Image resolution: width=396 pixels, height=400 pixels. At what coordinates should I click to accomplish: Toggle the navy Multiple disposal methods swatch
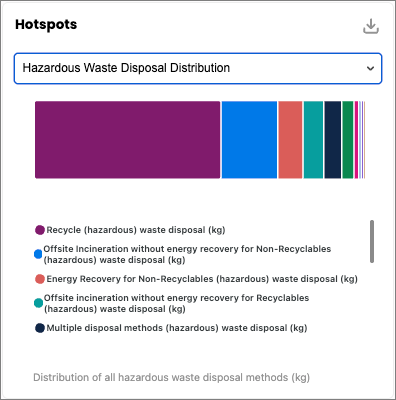point(40,328)
